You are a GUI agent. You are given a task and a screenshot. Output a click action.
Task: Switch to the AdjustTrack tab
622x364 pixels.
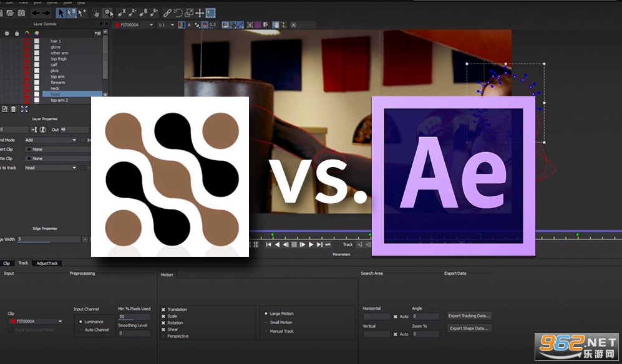tap(47, 263)
